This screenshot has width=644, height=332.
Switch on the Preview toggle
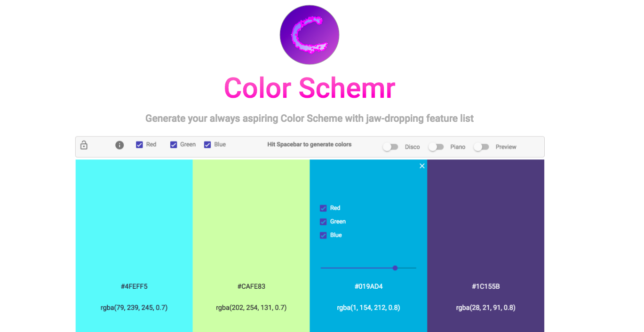click(481, 147)
